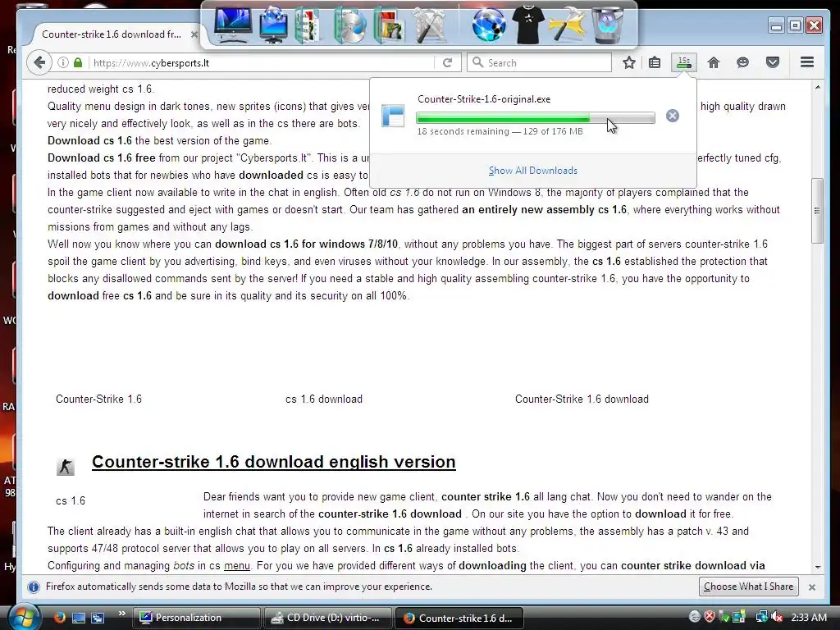Click the small CS soldier icon beside heading
The image size is (840, 630).
point(66,467)
